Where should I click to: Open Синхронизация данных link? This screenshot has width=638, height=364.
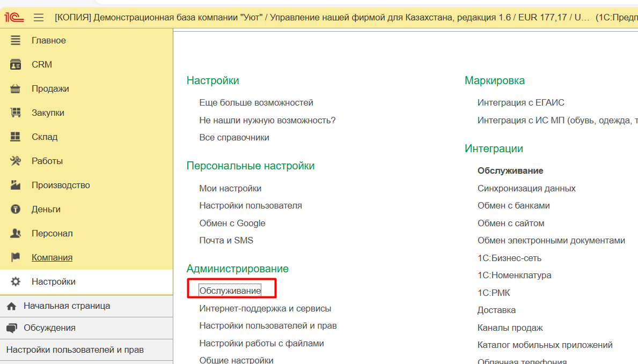point(526,188)
